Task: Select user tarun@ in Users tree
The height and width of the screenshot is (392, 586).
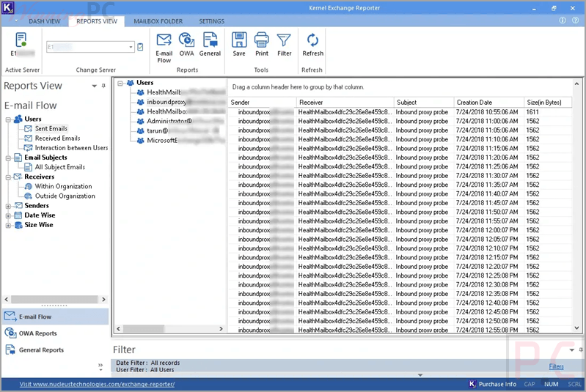Action: click(157, 130)
